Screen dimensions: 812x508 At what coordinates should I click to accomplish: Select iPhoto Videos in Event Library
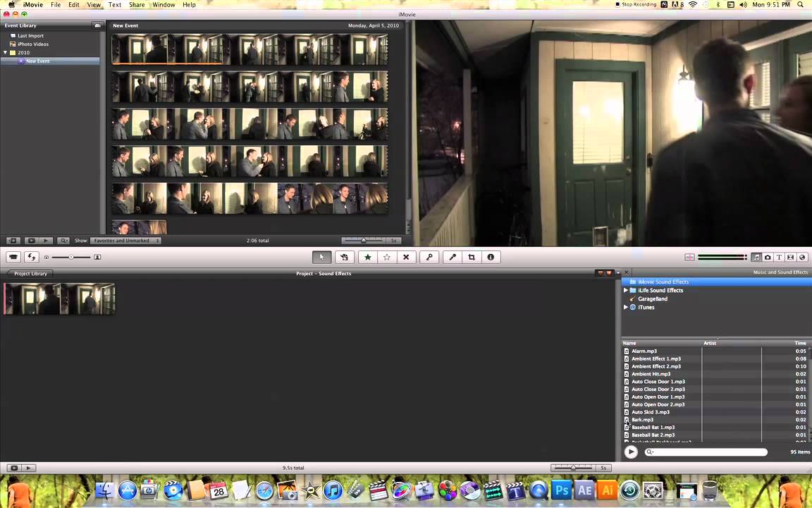33,44
